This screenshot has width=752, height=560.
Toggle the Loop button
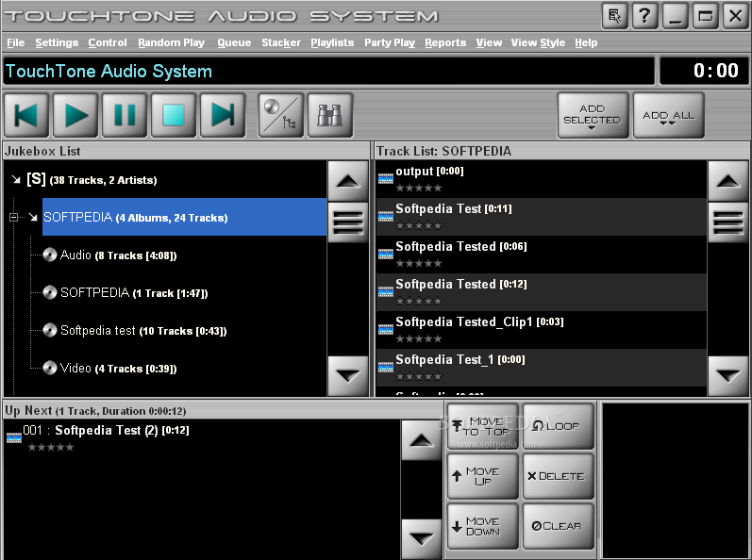pos(559,426)
